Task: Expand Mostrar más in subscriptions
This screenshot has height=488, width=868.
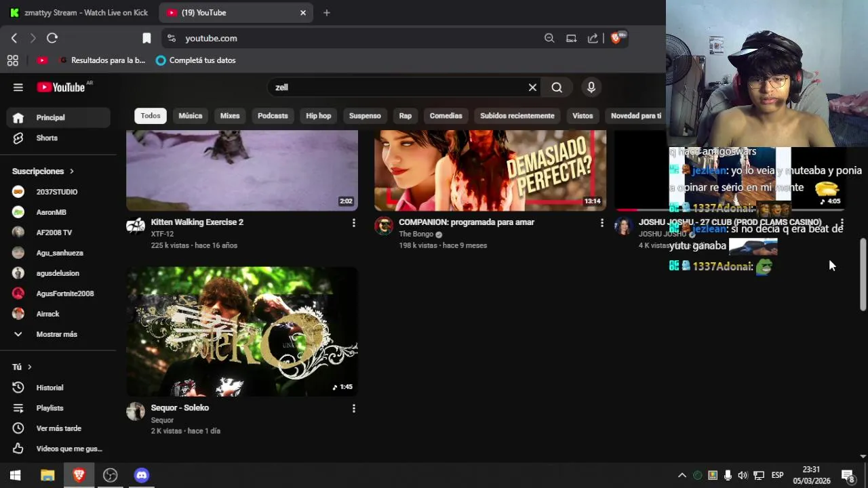Action: coord(56,334)
